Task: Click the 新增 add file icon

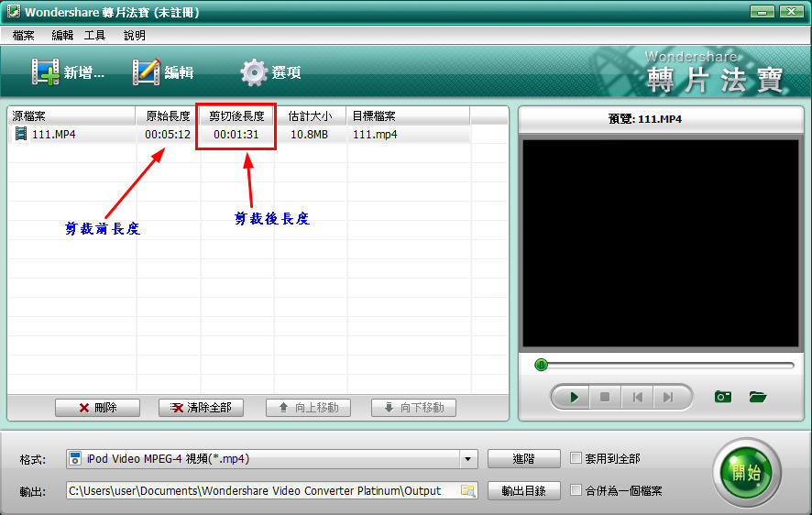Action: [x=46, y=72]
